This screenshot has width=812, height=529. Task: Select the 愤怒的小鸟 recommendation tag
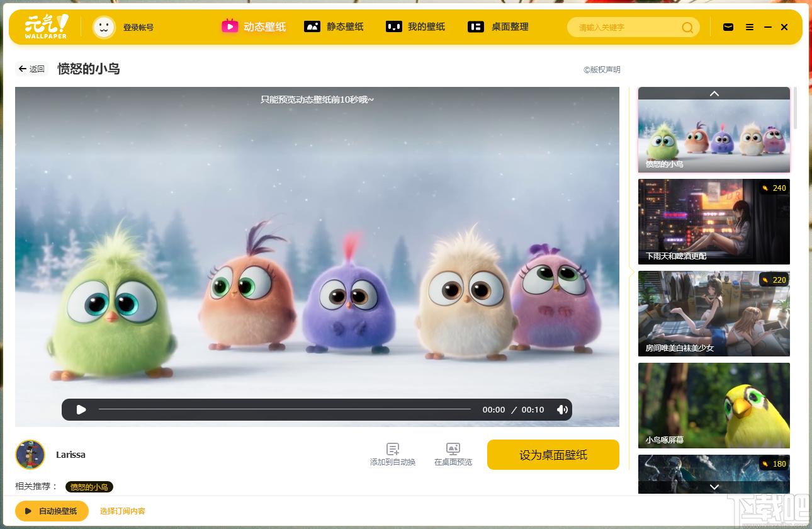pos(89,487)
